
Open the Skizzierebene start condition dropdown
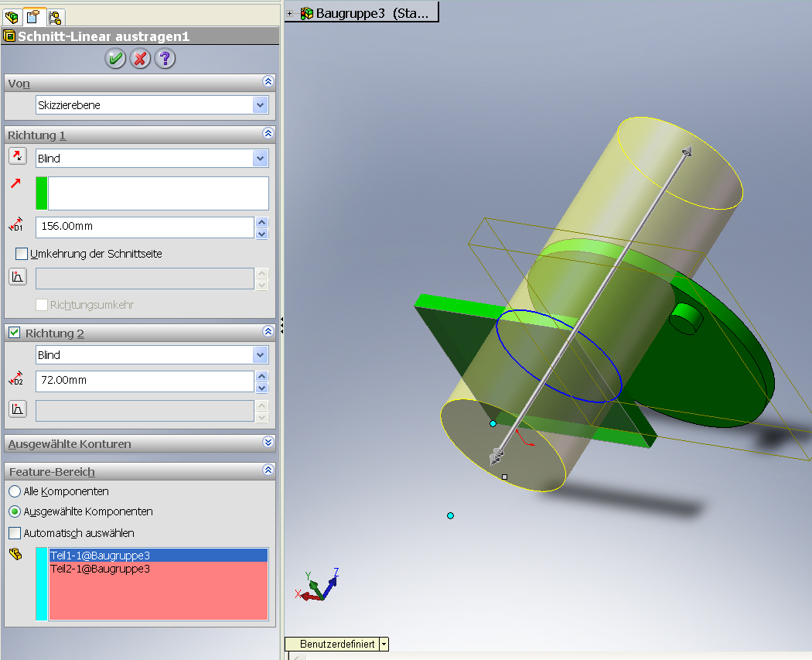[261, 105]
